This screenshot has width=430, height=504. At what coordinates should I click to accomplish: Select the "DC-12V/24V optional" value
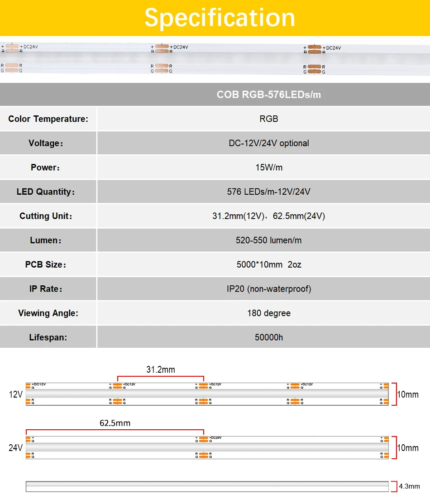pos(269,143)
